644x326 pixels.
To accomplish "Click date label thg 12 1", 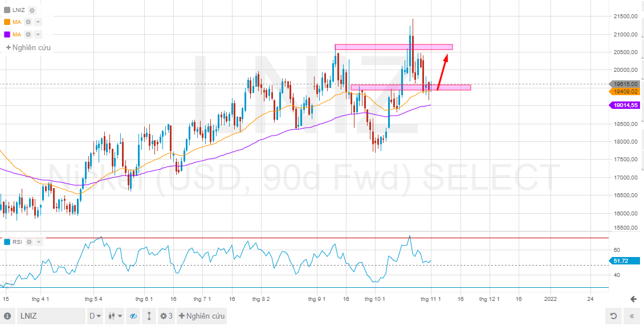I will coord(489,299).
